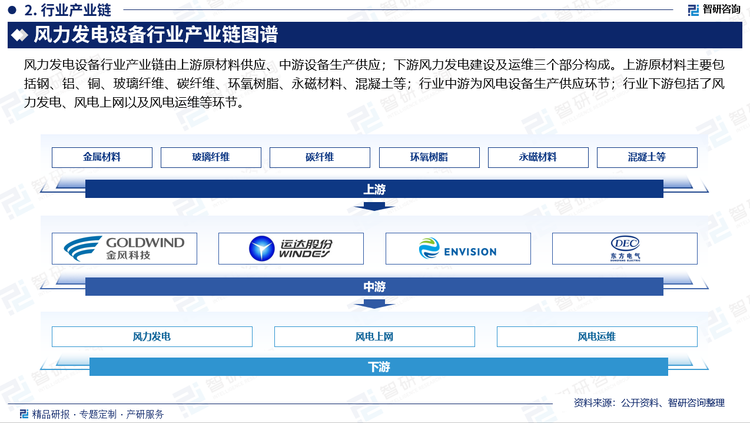Click the diamond icon beside the title
This screenshot has width=750, height=423.
pos(20,35)
